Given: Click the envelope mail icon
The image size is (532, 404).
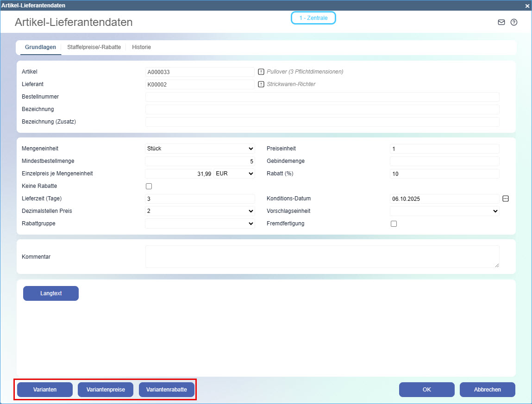Looking at the screenshot, I should 501,22.
